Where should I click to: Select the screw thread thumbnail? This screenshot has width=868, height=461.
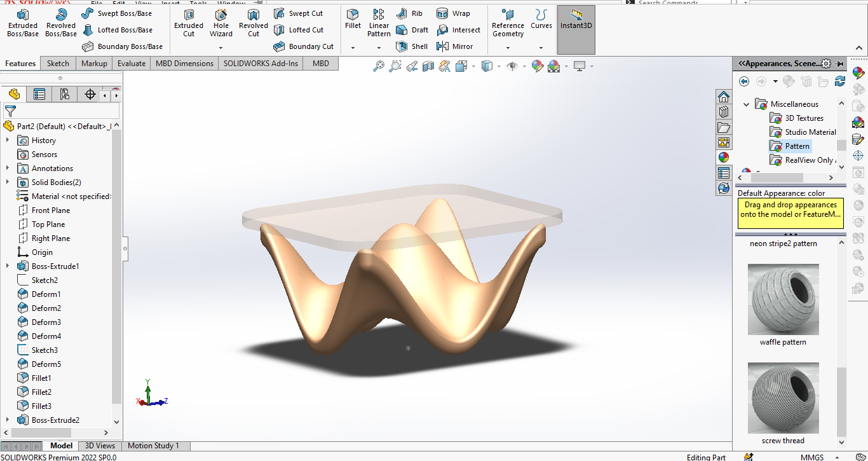coord(783,398)
